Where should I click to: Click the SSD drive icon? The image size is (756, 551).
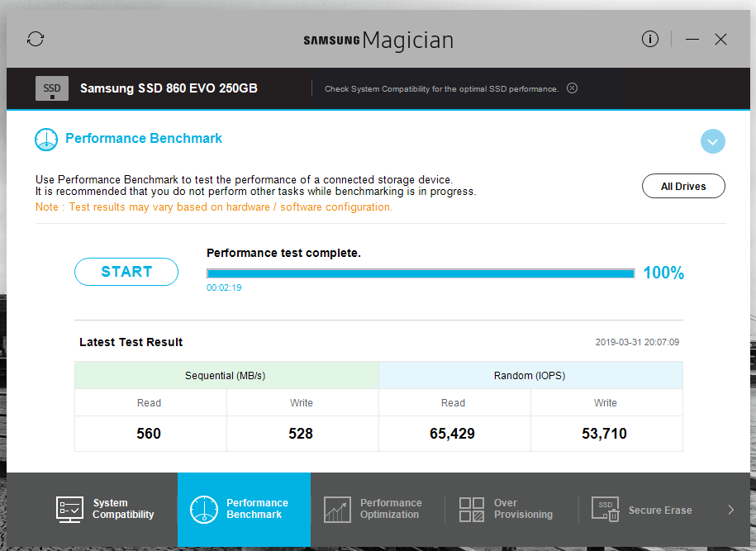pos(52,88)
